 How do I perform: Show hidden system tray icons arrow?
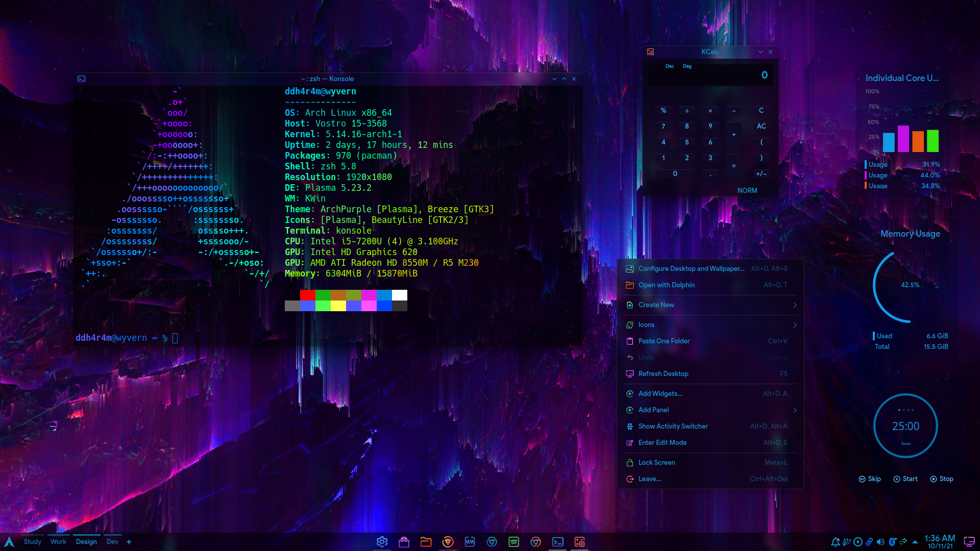point(915,542)
